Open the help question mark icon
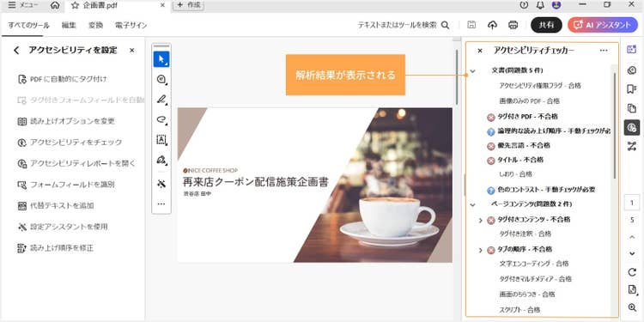The image size is (644, 322). pos(524,5)
